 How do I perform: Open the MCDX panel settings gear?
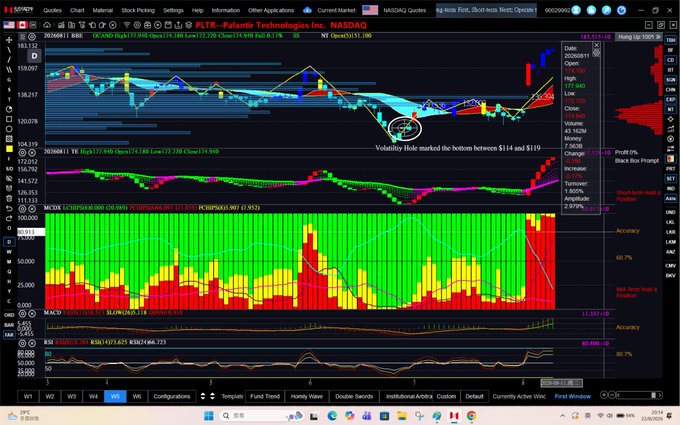pos(23,209)
